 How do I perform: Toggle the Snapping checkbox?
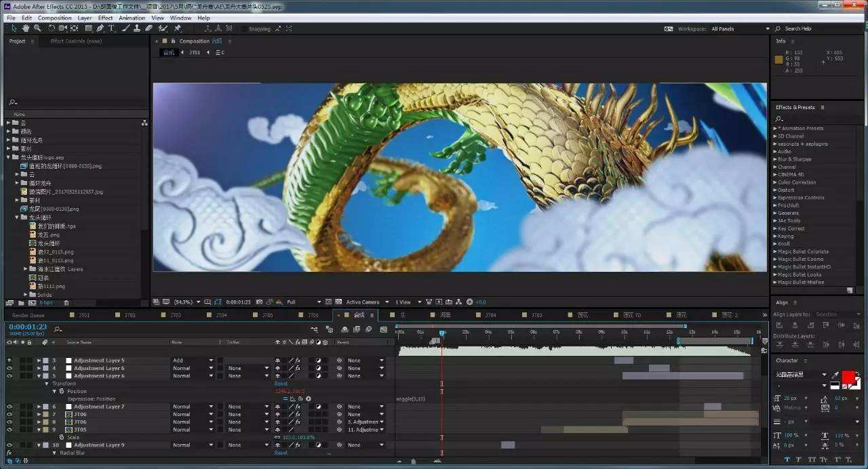[244, 29]
